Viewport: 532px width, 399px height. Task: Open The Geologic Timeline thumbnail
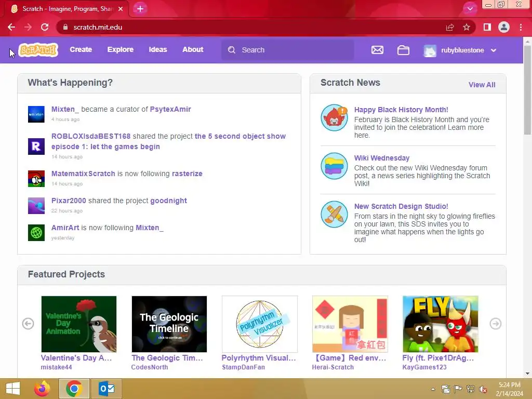pos(169,324)
